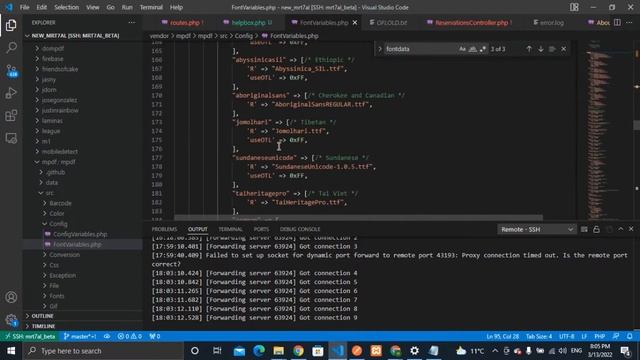Open the Accounts menu icon

tap(11, 297)
